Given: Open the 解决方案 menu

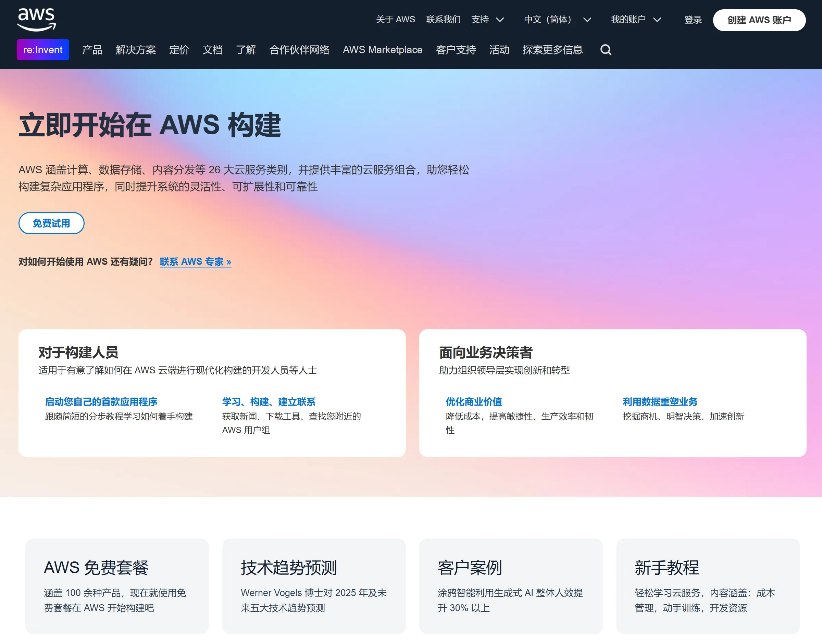Looking at the screenshot, I should [136, 50].
